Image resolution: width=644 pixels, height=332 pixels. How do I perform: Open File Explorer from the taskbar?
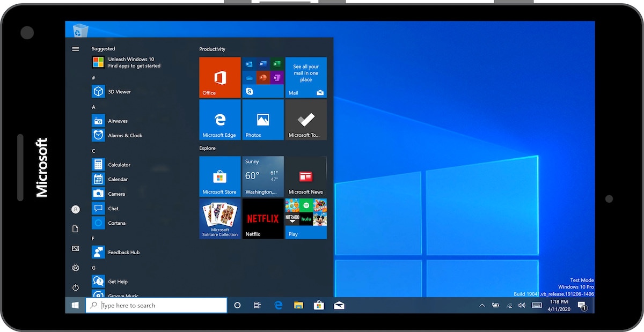click(x=298, y=305)
